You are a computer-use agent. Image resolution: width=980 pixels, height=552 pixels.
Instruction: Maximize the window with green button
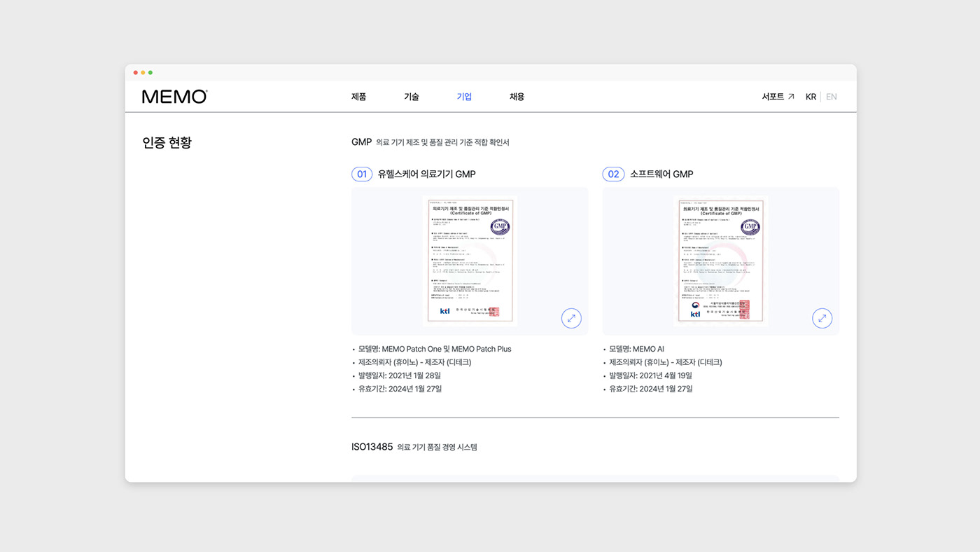[150, 72]
